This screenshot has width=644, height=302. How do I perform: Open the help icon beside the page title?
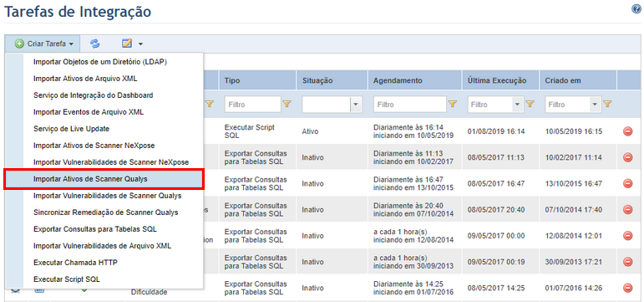[x=636, y=9]
